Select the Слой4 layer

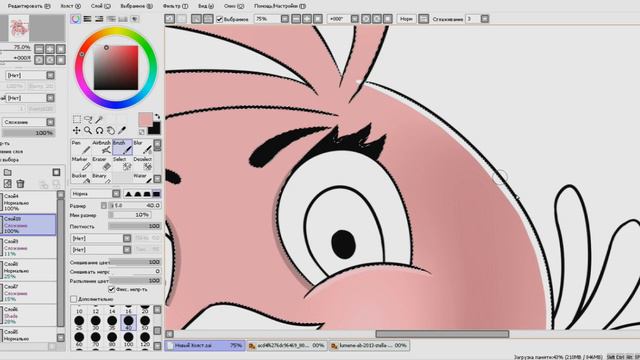pyautogui.click(x=29, y=202)
